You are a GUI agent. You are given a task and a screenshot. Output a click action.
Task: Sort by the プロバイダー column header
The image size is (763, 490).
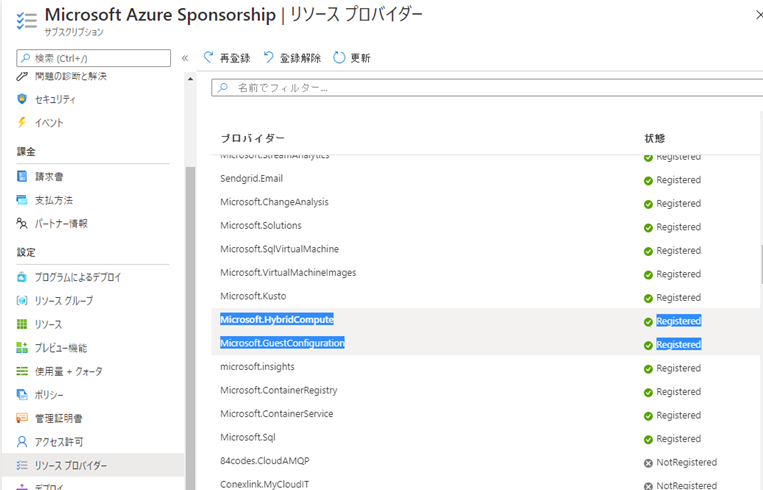coord(253,139)
